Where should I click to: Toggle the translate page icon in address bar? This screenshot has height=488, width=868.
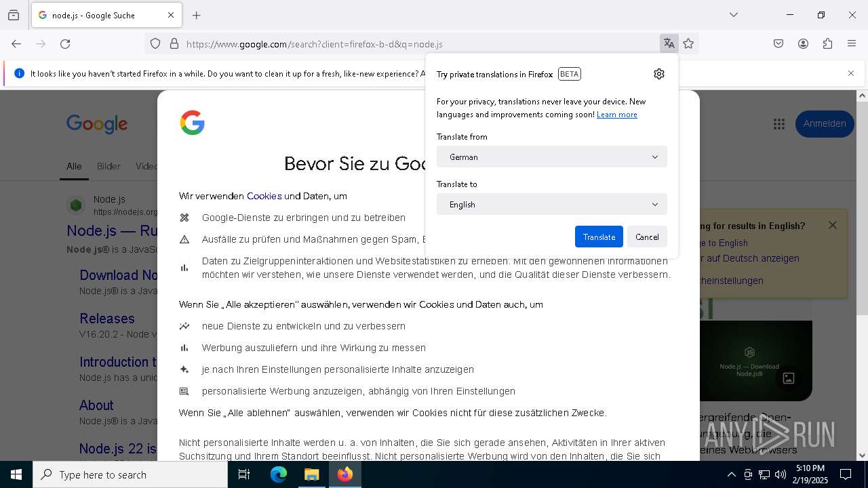click(x=669, y=43)
